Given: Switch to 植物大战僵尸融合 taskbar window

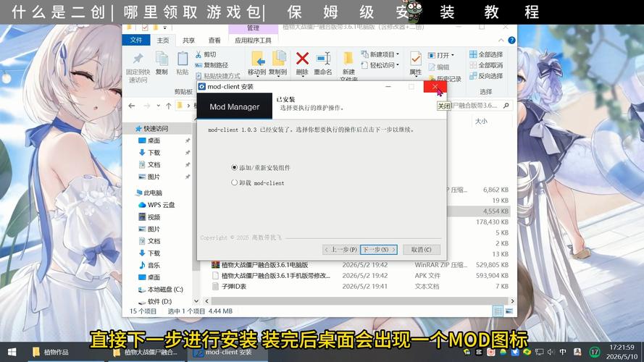Looking at the screenshot, I should click(147, 352).
